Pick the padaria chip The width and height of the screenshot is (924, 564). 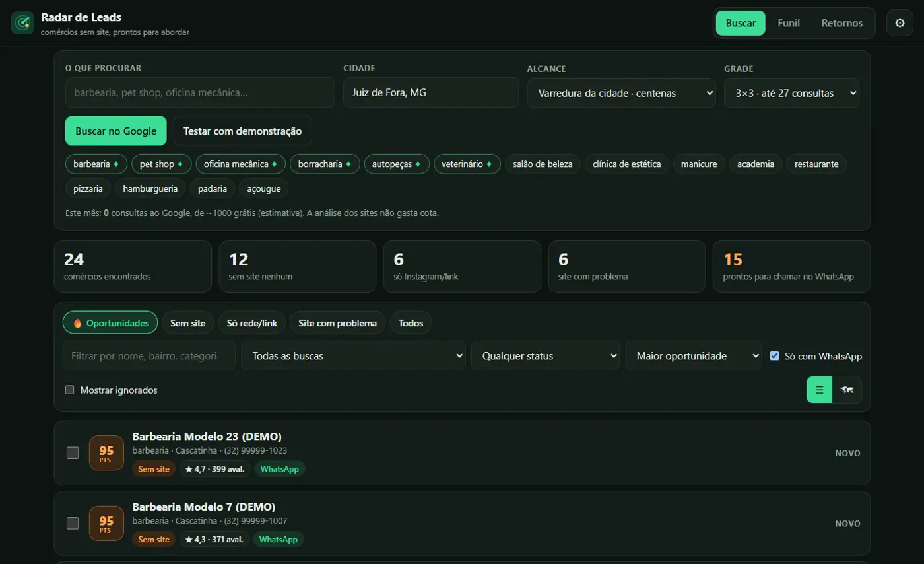[x=213, y=188]
